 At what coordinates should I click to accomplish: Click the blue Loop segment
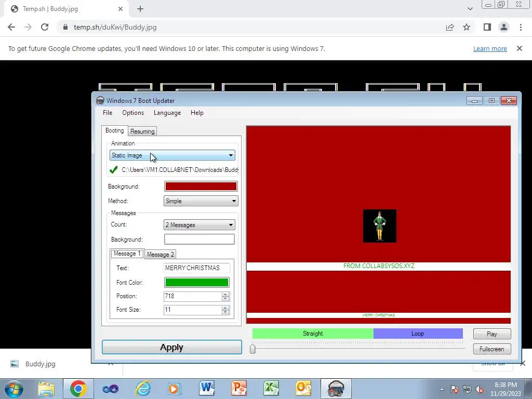click(x=418, y=334)
